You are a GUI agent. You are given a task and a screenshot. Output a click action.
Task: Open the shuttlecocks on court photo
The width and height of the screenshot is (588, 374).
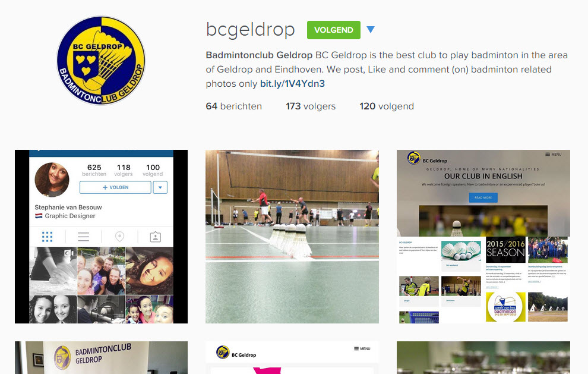pyautogui.click(x=292, y=237)
